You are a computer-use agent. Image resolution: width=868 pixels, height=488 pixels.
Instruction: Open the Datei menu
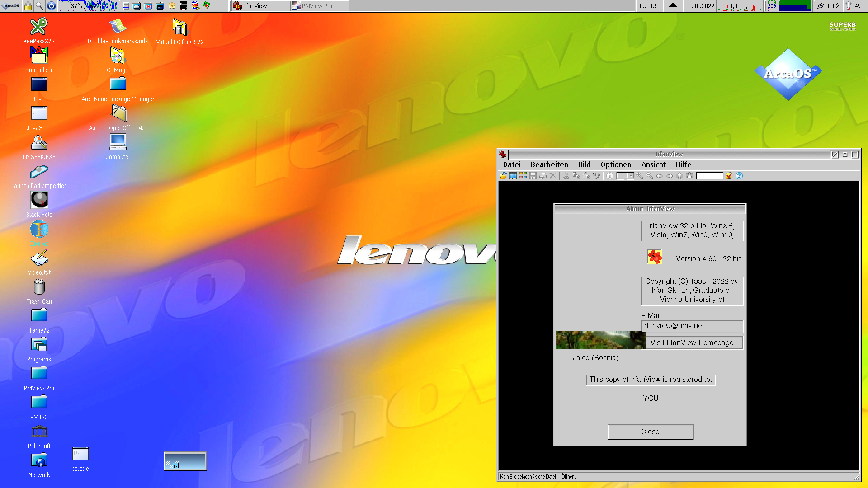pyautogui.click(x=512, y=165)
